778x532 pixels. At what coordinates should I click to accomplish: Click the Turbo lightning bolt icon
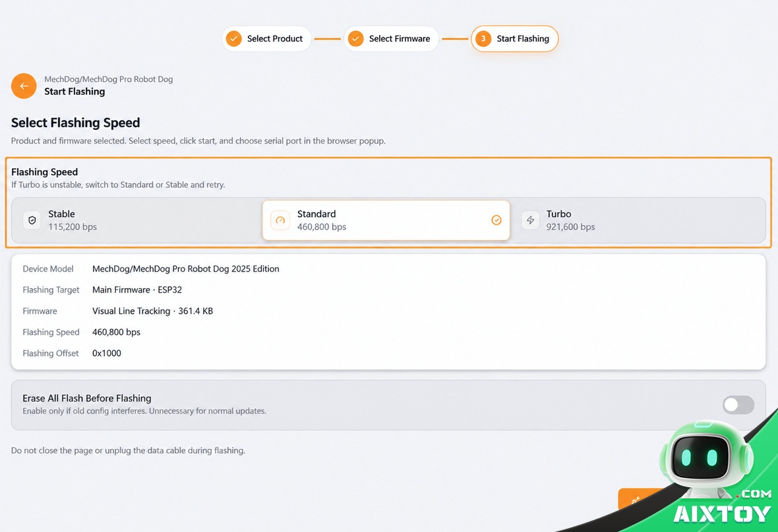coord(530,220)
